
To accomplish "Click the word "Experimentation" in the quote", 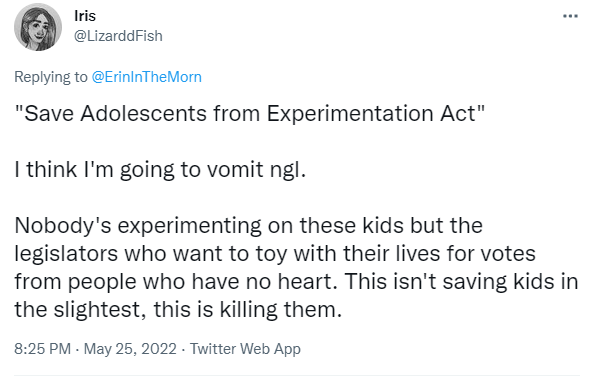I will click(350, 113).
